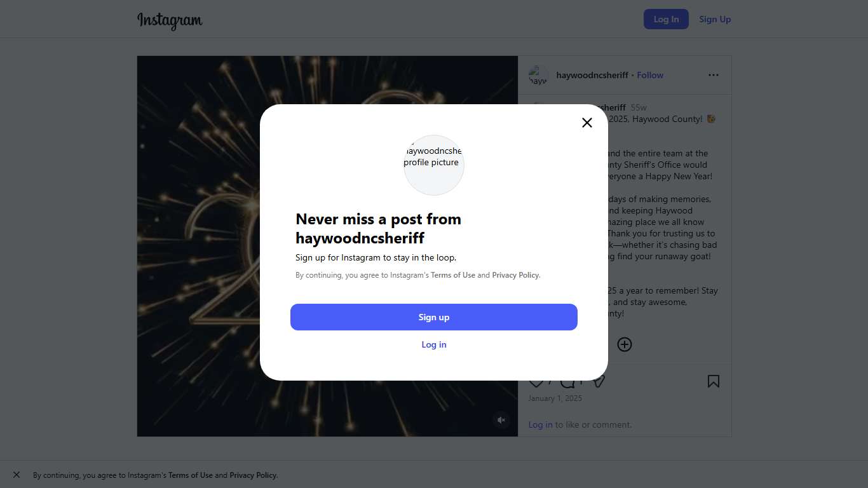The image size is (868, 488).
Task: Click the circled plus load-more-comments icon
Action: 625,344
